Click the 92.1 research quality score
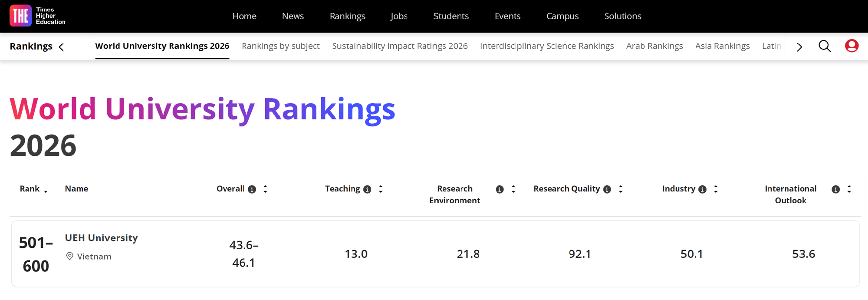 click(580, 254)
